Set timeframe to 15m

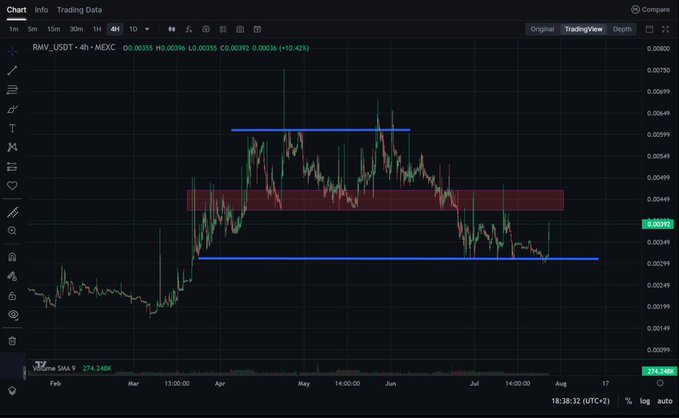[54, 29]
